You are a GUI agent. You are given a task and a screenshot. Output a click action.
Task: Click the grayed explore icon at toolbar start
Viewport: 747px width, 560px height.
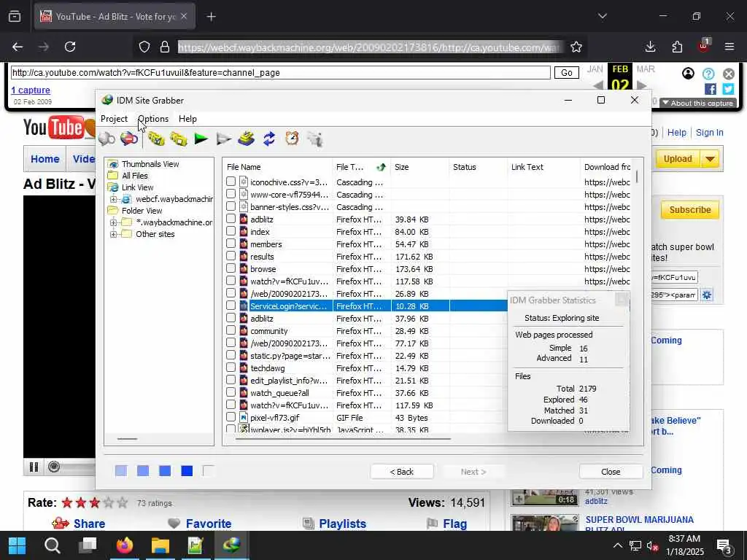107,139
